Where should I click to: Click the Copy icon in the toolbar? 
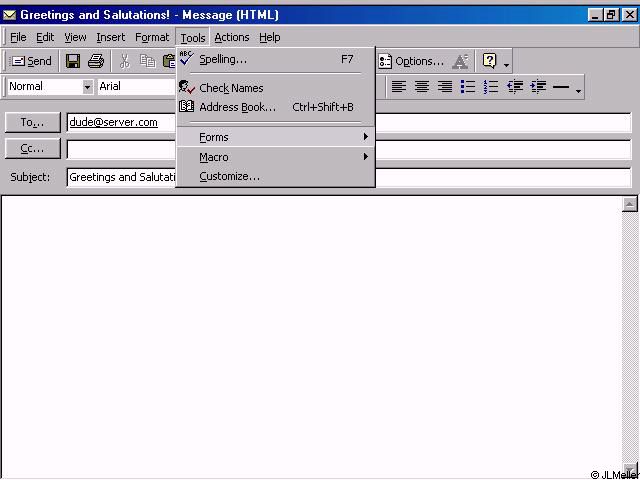[147, 62]
